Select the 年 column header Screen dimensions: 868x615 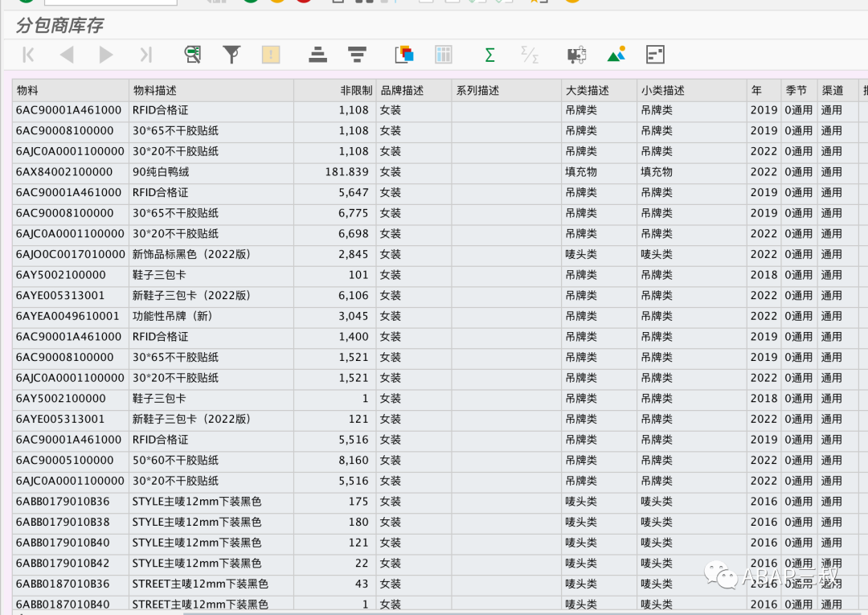pyautogui.click(x=764, y=90)
